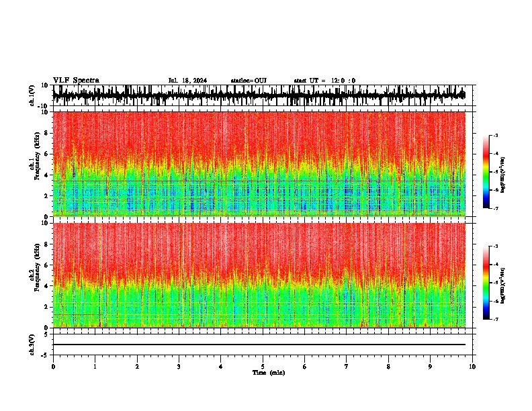Click time axis tick label 3

179,367
